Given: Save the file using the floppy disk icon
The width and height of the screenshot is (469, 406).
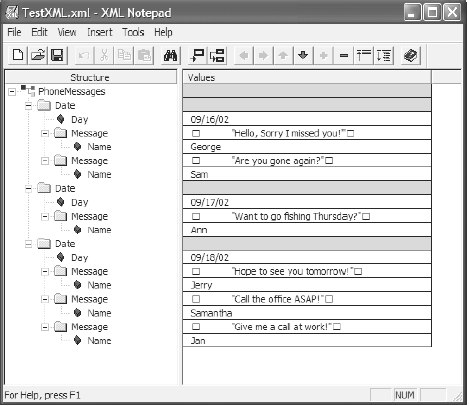Looking at the screenshot, I should (57, 55).
